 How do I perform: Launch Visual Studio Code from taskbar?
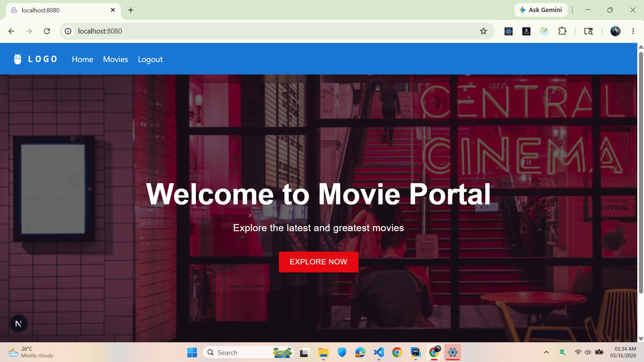pyautogui.click(x=379, y=352)
